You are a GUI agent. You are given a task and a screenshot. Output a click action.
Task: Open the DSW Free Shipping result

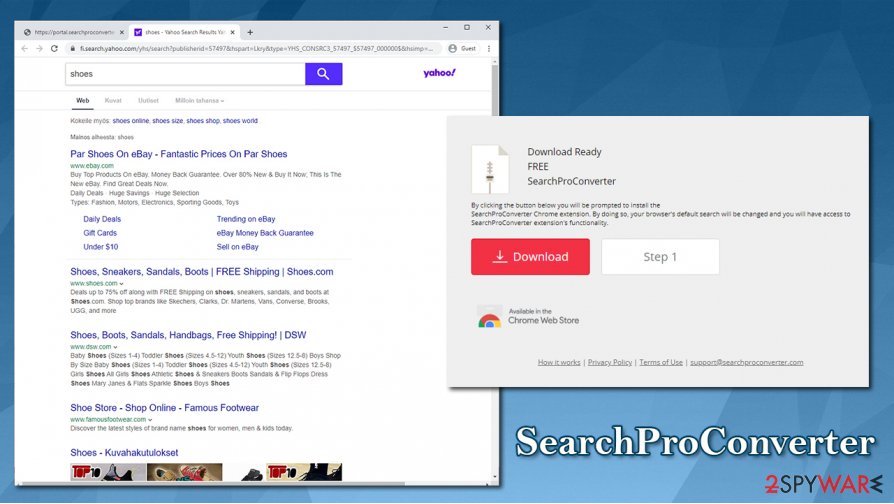pyautogui.click(x=188, y=335)
